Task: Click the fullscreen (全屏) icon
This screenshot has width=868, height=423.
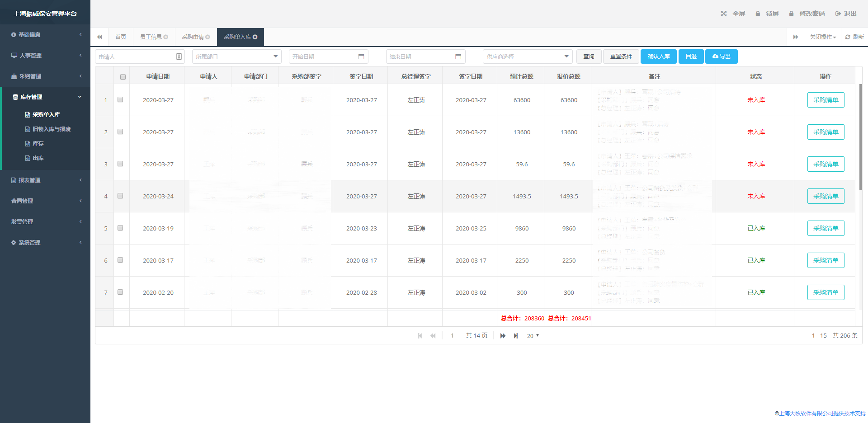Action: (x=724, y=14)
